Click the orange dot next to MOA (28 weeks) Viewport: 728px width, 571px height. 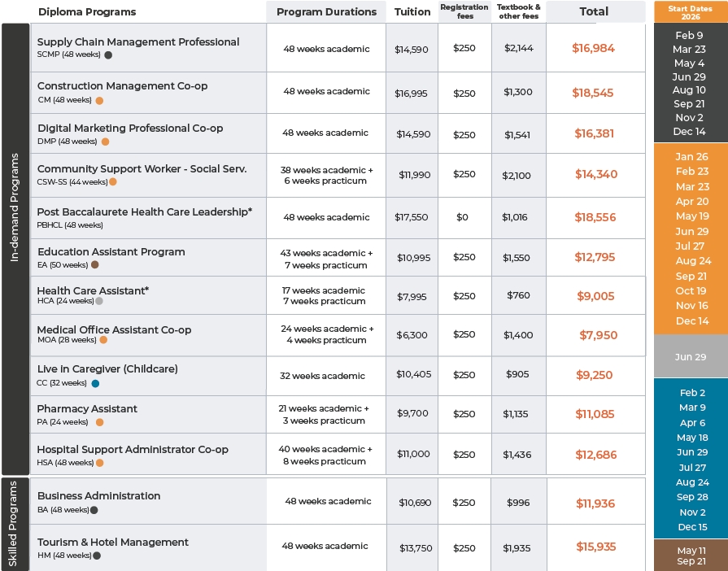pos(103,340)
